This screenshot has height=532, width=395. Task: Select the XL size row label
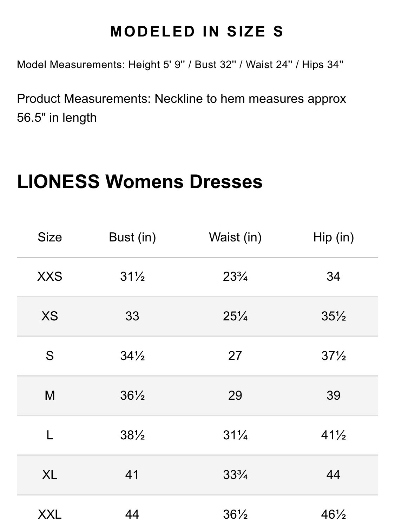click(x=50, y=475)
